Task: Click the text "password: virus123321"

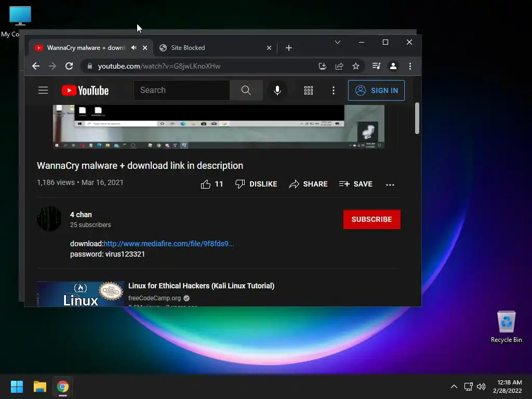Action: pos(108,254)
